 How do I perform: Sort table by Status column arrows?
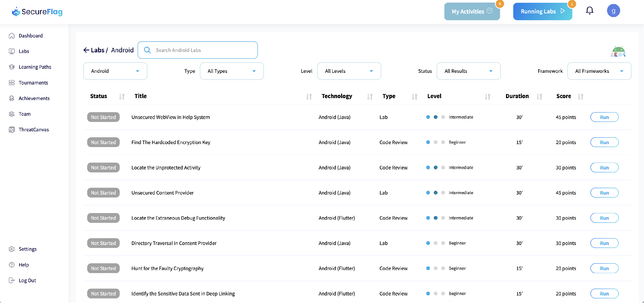pyautogui.click(x=122, y=97)
